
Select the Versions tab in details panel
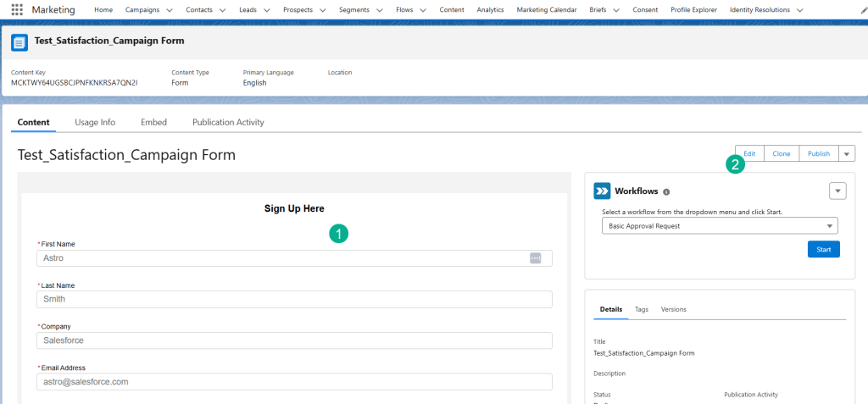[x=673, y=309]
